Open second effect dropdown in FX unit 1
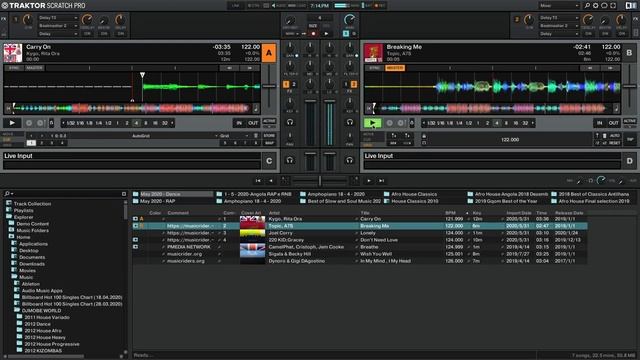Image resolution: width=640 pixels, height=360 pixels. (x=58, y=26)
